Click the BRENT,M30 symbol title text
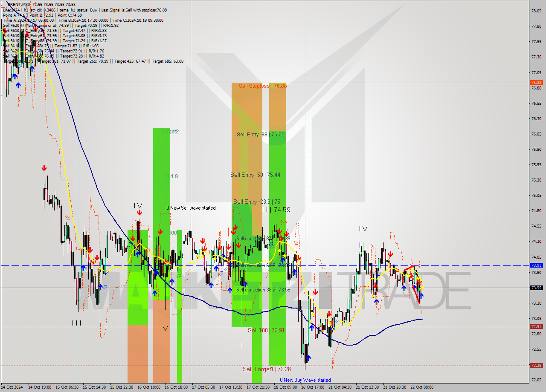The height and width of the screenshot is (392, 546). coord(18,5)
